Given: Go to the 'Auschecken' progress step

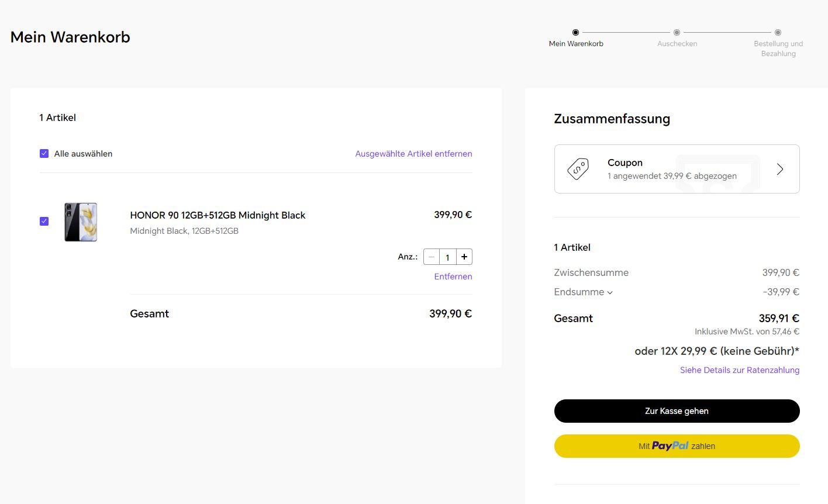Looking at the screenshot, I should tap(677, 43).
